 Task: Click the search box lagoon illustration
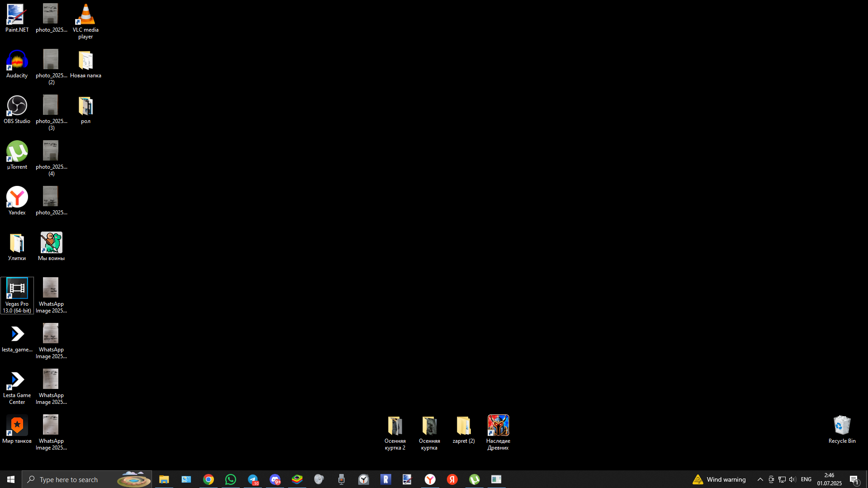coord(133,479)
